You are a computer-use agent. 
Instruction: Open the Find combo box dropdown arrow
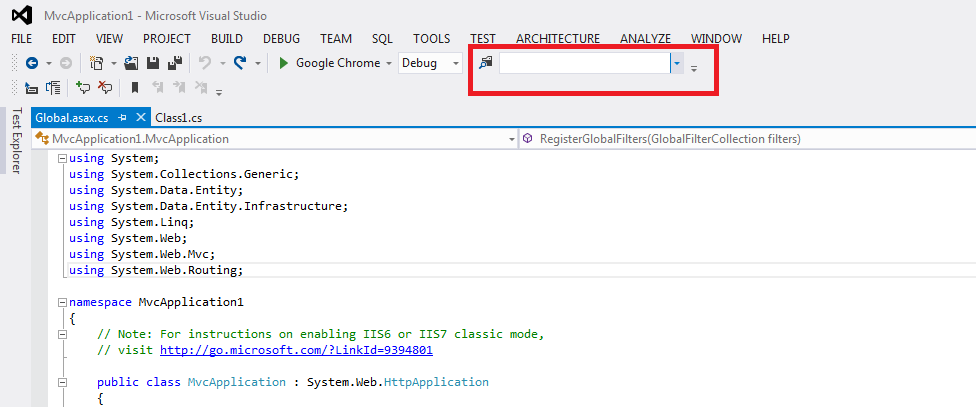point(677,63)
